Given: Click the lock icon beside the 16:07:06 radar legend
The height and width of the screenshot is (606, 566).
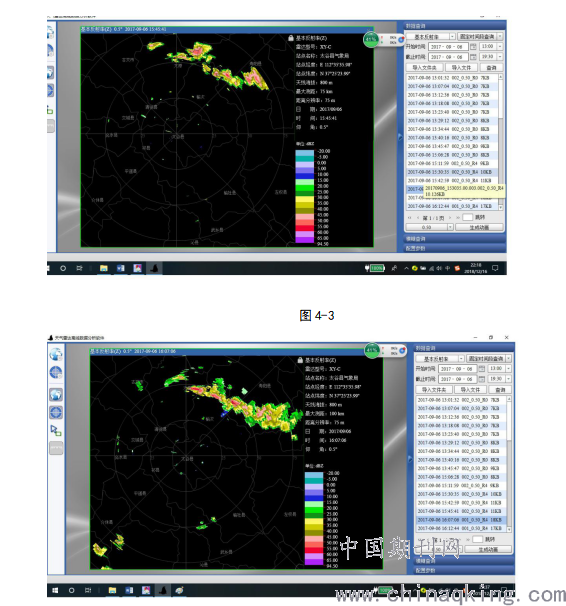Looking at the screenshot, I should pos(300,360).
